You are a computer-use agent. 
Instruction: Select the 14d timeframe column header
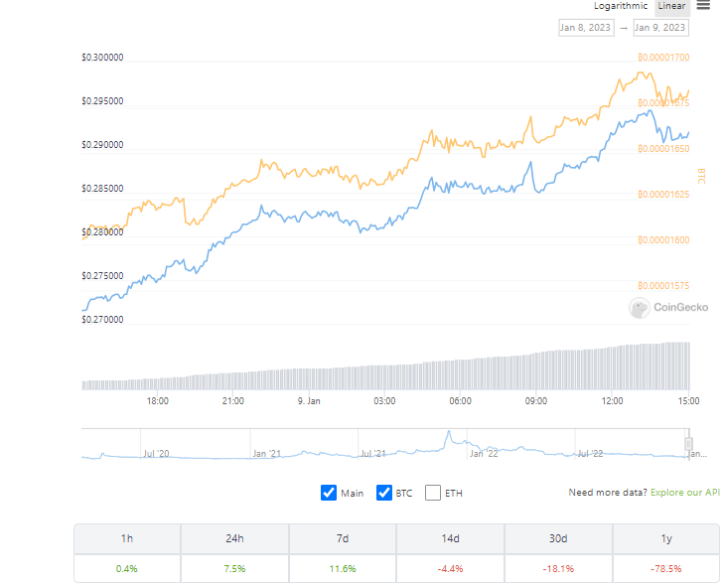[451, 538]
